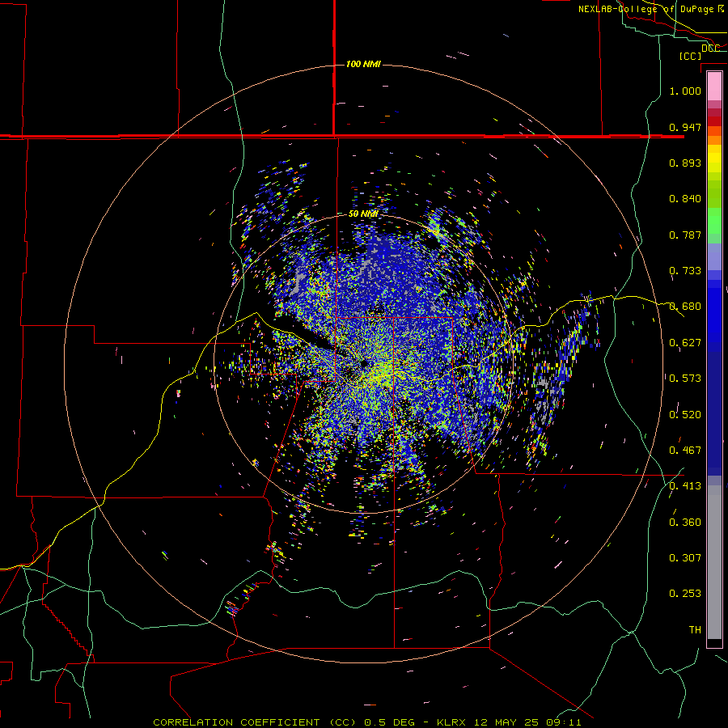The image size is (728, 728).
Task: Click the 0.680 legend value
Action: (685, 307)
